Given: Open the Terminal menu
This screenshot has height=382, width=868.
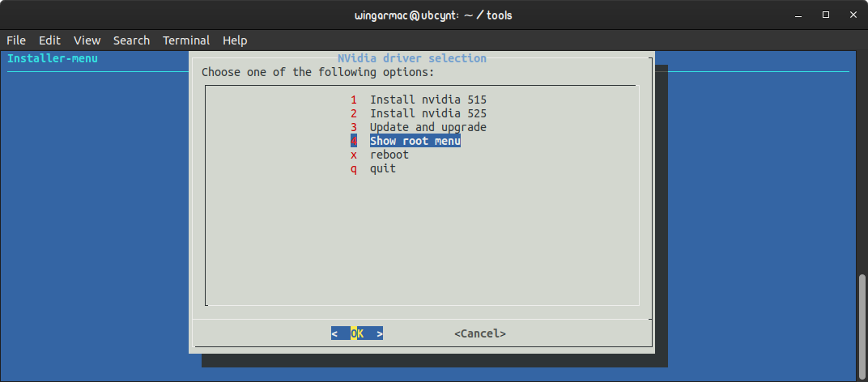Looking at the screenshot, I should (186, 40).
